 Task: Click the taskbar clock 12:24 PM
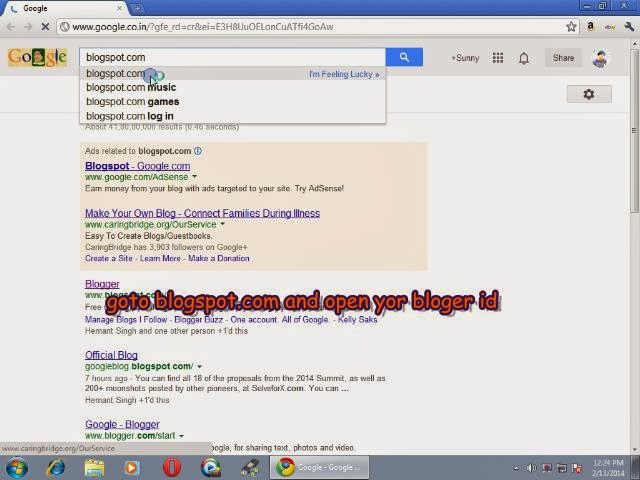pos(608,463)
